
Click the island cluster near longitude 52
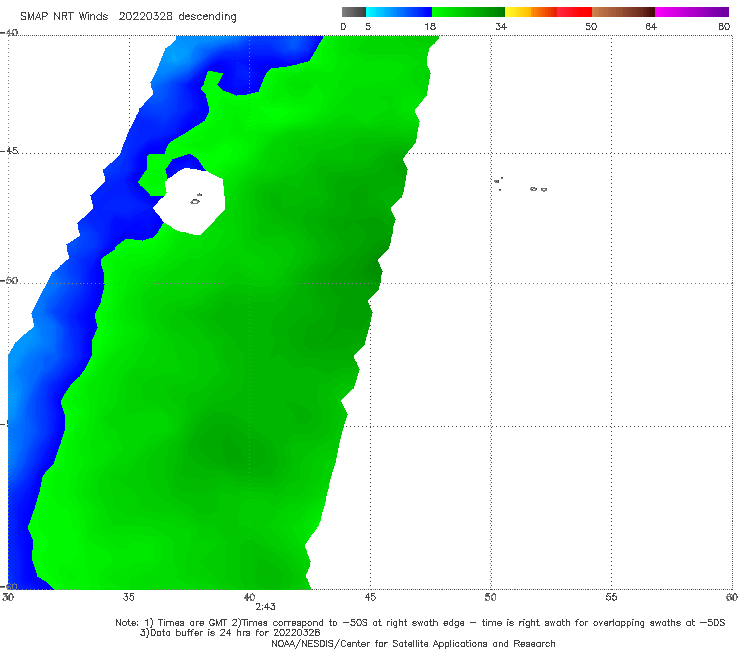coord(538,189)
